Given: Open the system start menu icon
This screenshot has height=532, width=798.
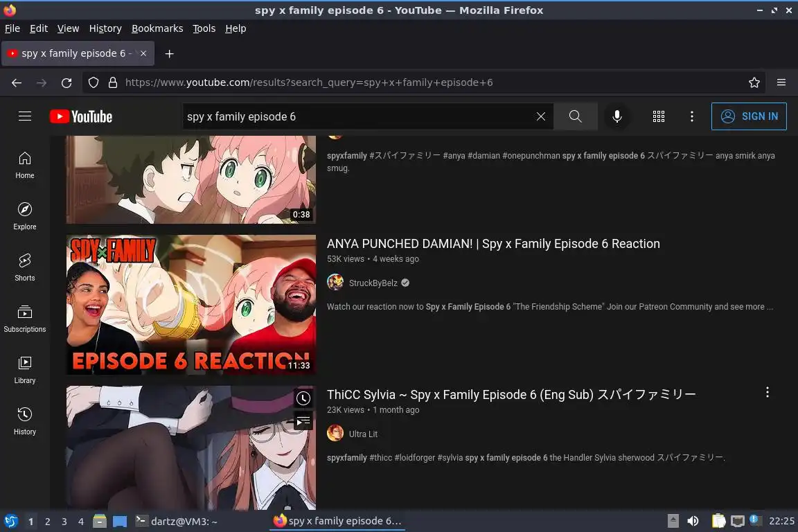Looking at the screenshot, I should coord(10,521).
